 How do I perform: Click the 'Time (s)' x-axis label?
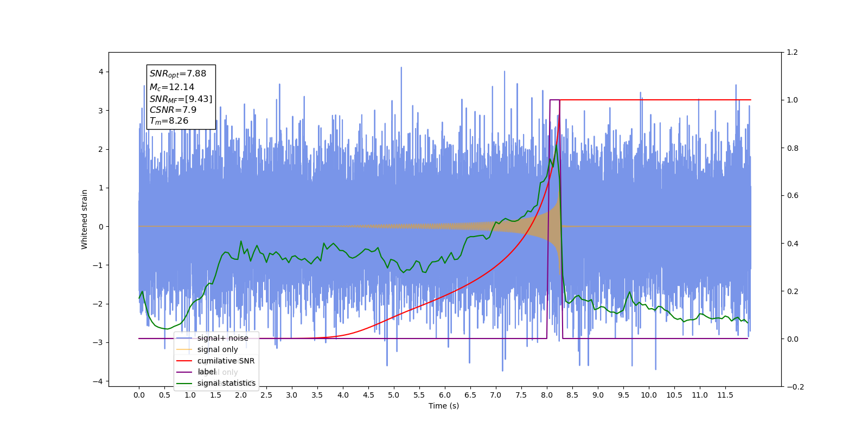[x=444, y=406]
